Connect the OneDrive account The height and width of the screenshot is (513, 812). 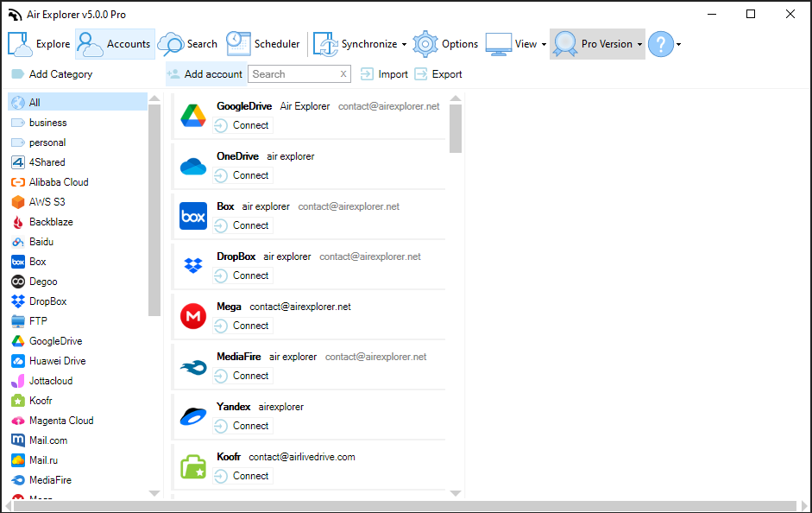tap(242, 175)
